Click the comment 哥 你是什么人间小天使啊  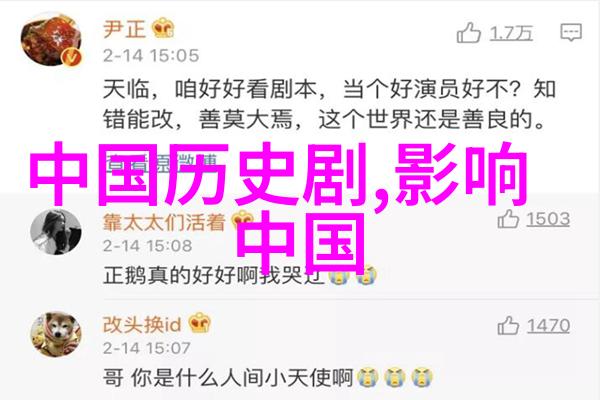click(x=228, y=377)
